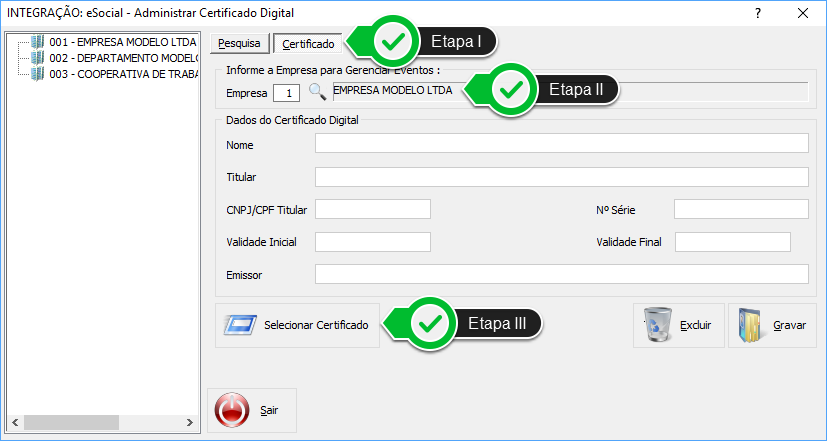Click the 'Informe a Empresa para Gerenciar Eventos' label
The height and width of the screenshot is (441, 827).
(x=333, y=70)
